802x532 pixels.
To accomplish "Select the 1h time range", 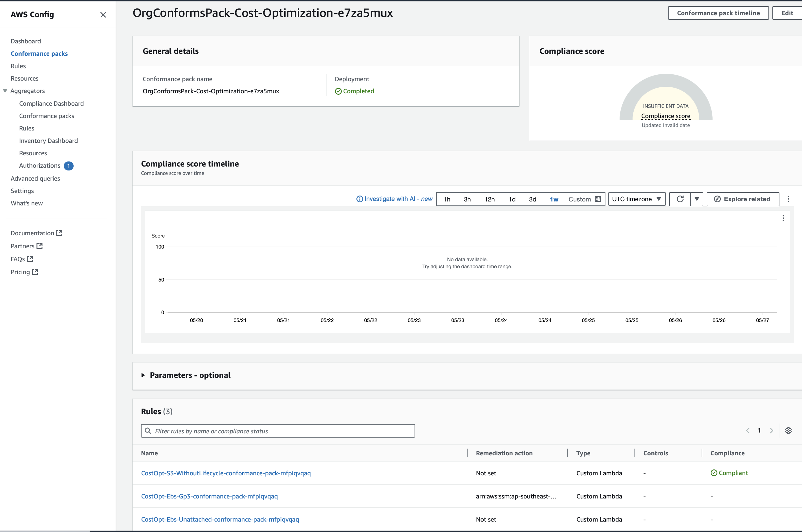I will 447,199.
